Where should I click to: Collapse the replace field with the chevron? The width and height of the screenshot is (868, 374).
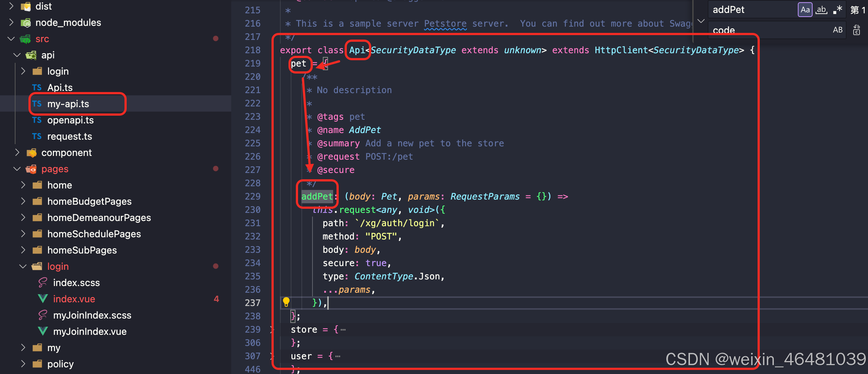[701, 21]
